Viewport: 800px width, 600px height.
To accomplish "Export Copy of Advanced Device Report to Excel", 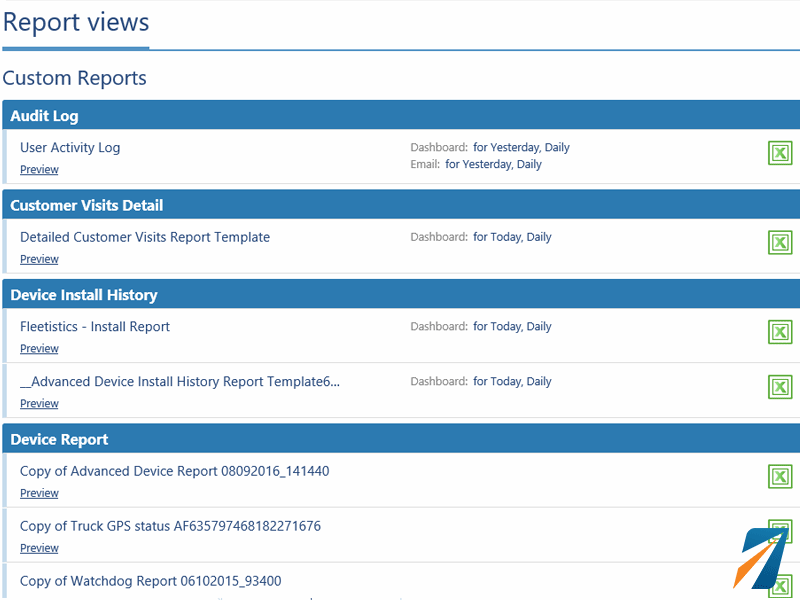I will [780, 478].
